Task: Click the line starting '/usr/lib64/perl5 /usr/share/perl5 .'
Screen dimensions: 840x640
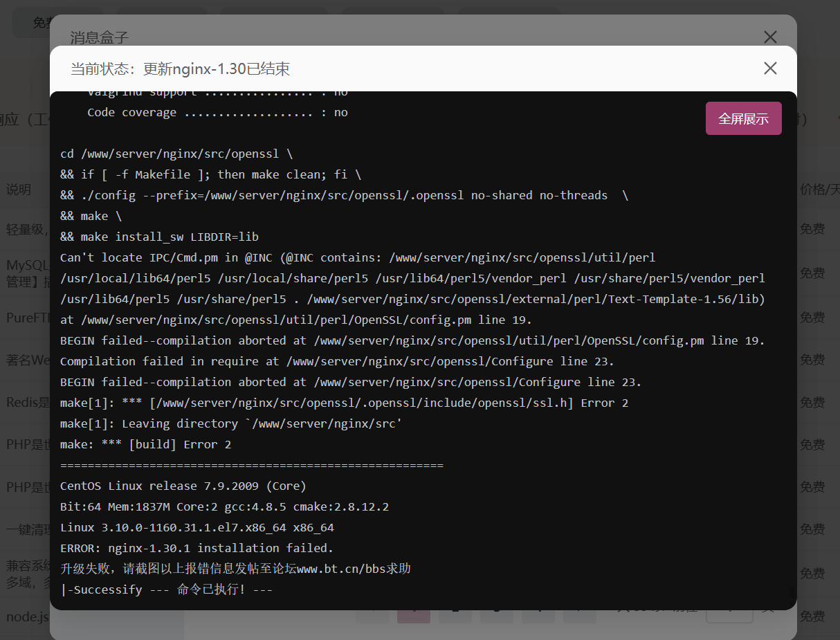Action: pos(412,299)
